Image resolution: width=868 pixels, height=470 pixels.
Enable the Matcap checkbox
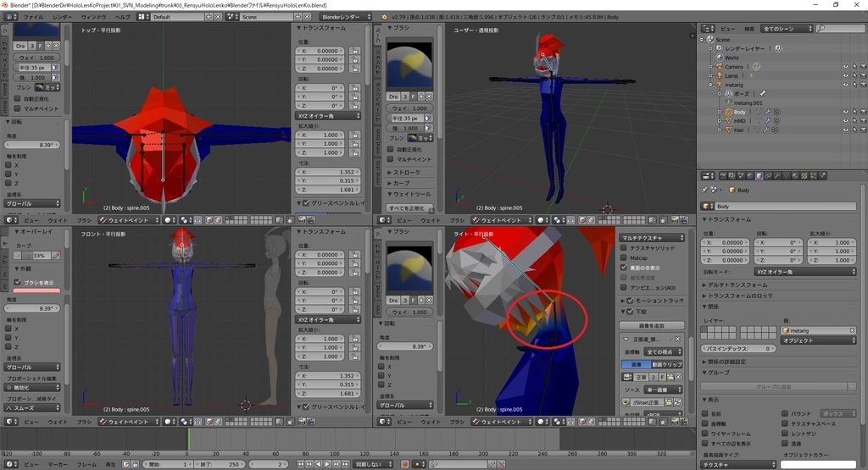[624, 257]
